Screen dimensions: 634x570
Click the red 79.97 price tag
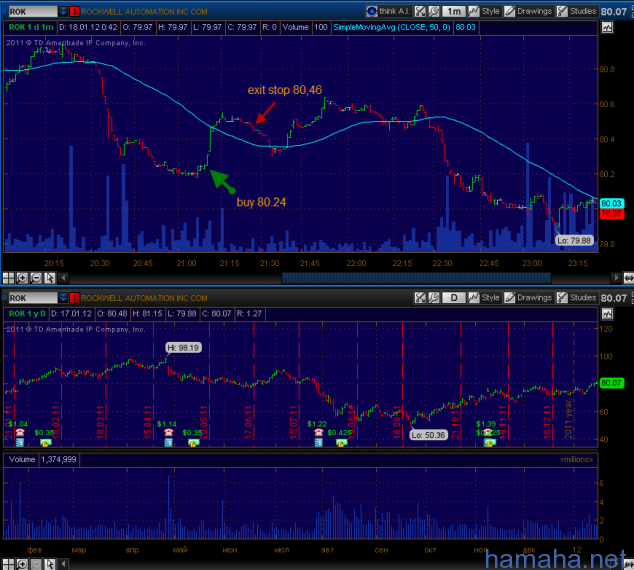coord(611,213)
